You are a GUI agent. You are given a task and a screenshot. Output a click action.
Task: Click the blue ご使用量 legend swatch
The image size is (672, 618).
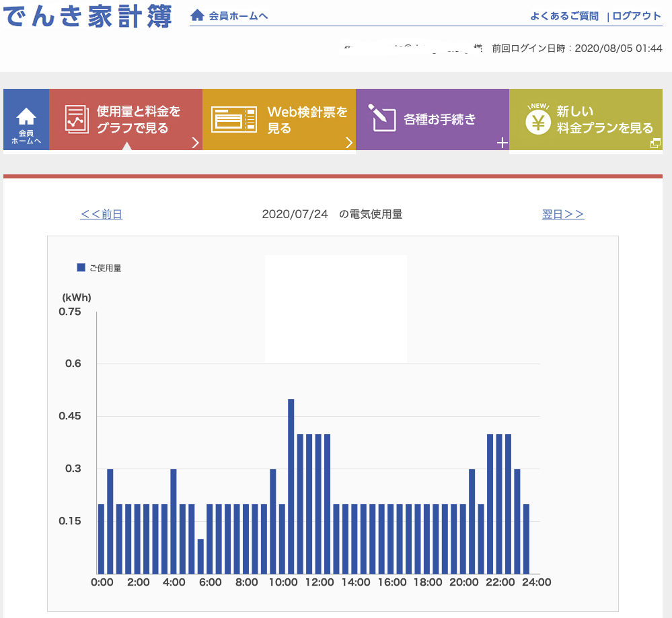click(81, 267)
